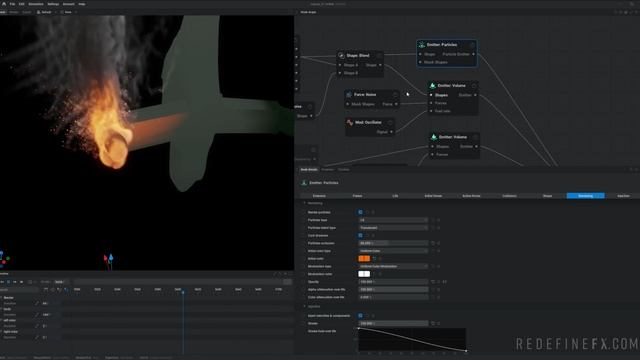
Task: Click the link icon beside Initial color swatch
Action: (374, 259)
